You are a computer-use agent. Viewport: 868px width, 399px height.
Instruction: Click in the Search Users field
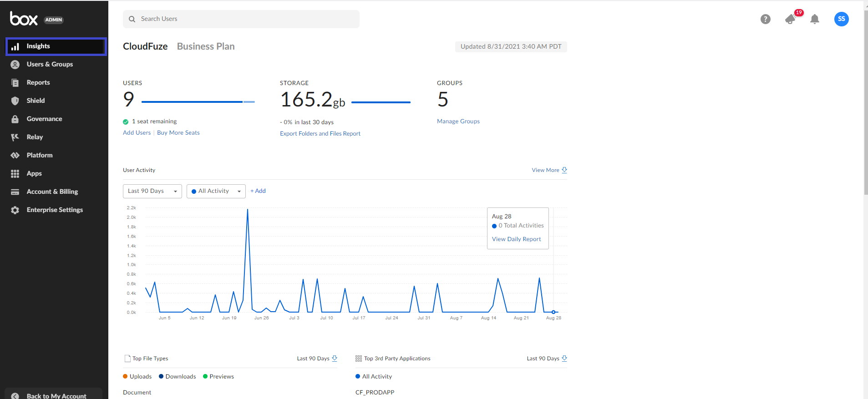click(241, 19)
